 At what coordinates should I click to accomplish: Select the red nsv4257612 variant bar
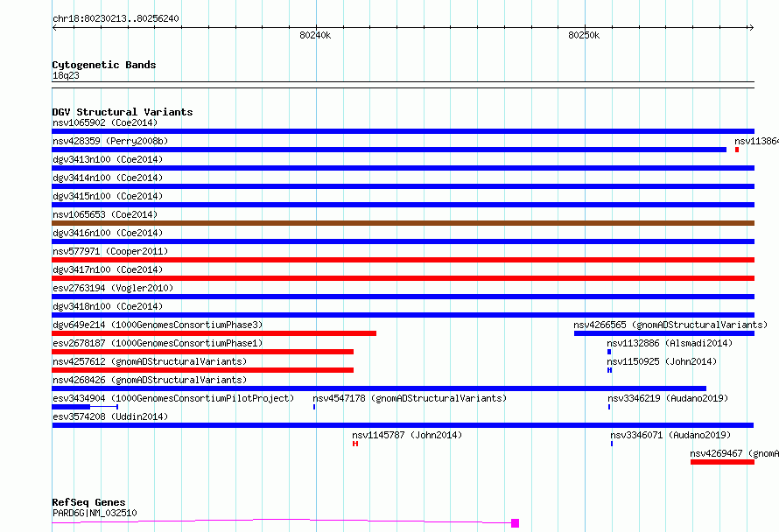click(x=203, y=370)
